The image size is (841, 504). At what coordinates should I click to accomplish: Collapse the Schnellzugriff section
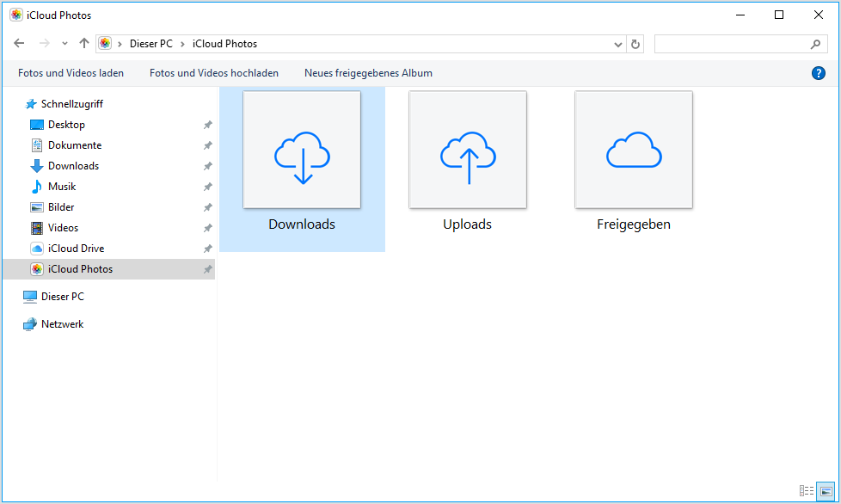click(17, 103)
